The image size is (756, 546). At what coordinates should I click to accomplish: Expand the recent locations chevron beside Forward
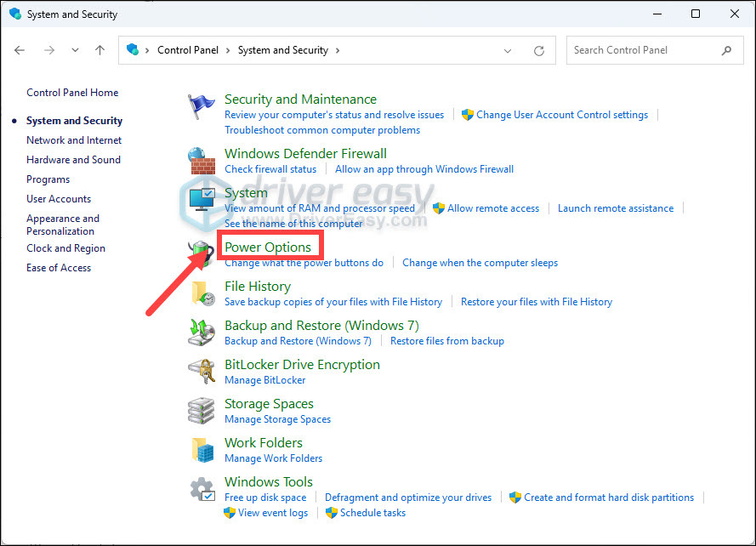point(75,50)
